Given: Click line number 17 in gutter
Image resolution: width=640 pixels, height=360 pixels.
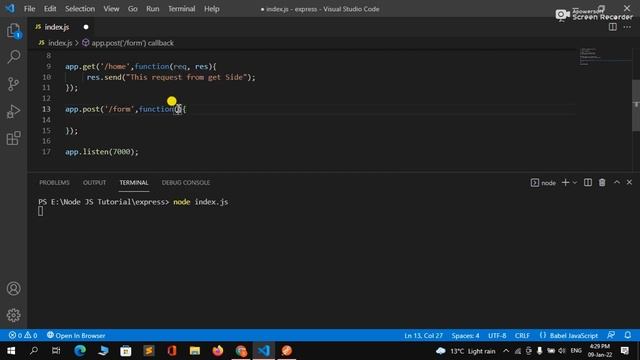Looking at the screenshot, I should coord(46,151).
